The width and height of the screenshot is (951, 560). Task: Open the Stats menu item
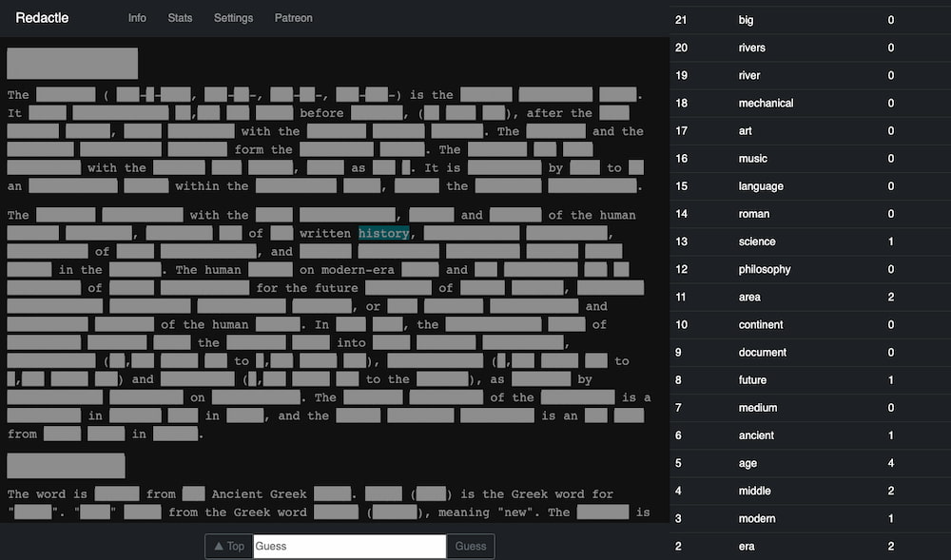(x=180, y=18)
